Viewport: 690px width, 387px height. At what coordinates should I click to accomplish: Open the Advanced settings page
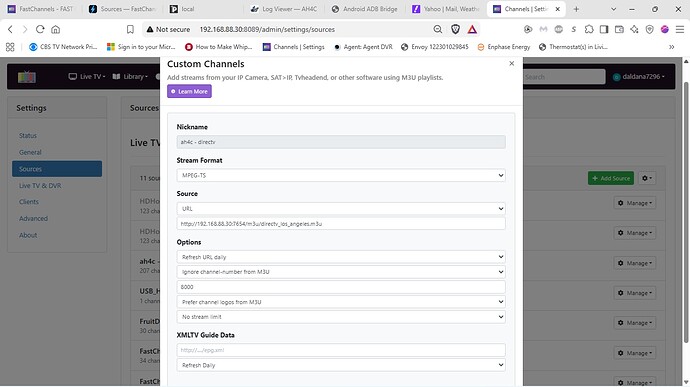tap(33, 218)
